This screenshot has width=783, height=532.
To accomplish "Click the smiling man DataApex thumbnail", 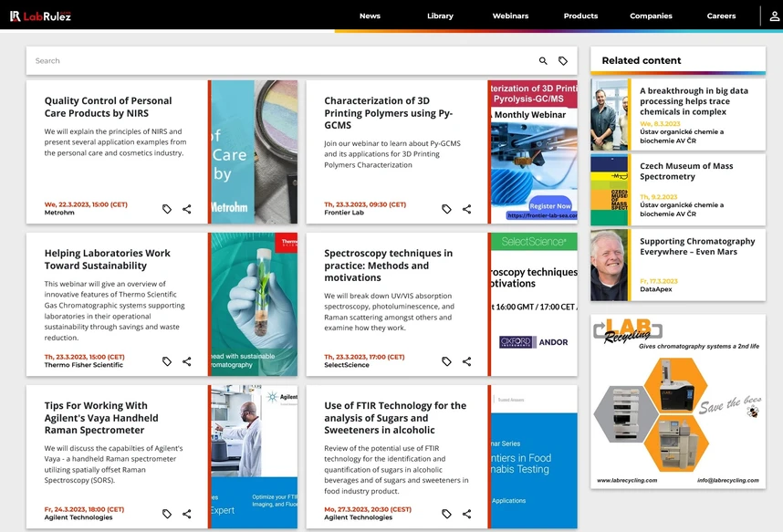I will (x=610, y=266).
